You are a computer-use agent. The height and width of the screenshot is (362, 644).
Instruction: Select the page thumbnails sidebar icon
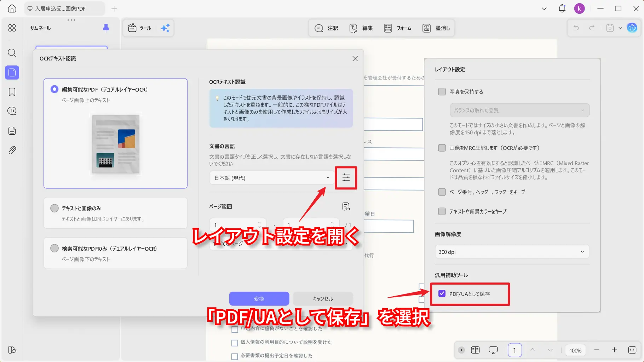pyautogui.click(x=12, y=72)
